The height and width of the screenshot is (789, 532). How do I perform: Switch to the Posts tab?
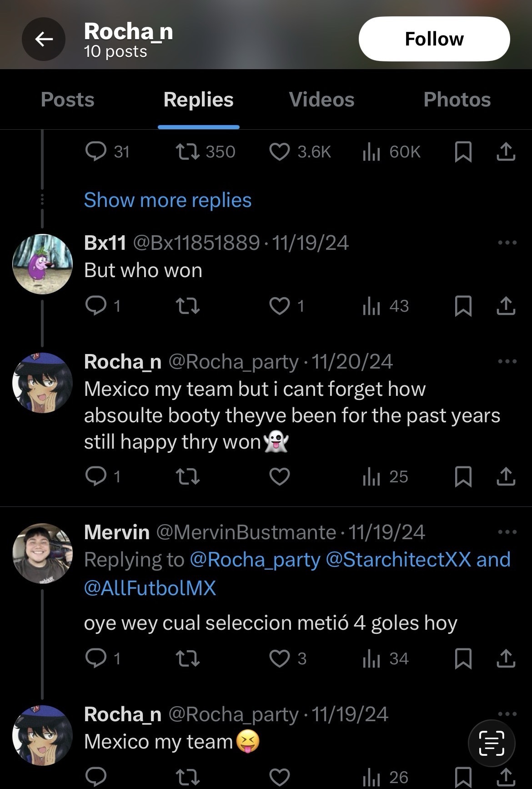point(67,100)
